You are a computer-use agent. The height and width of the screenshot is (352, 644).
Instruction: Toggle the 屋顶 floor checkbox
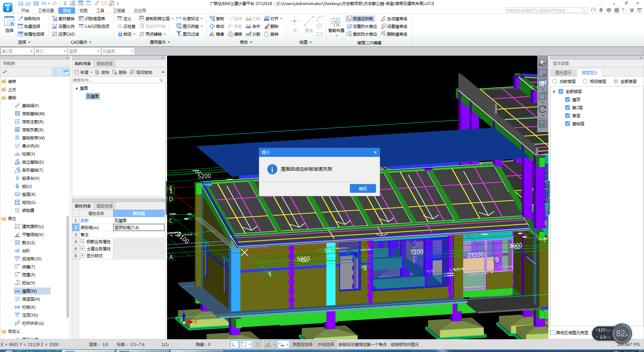(568, 99)
